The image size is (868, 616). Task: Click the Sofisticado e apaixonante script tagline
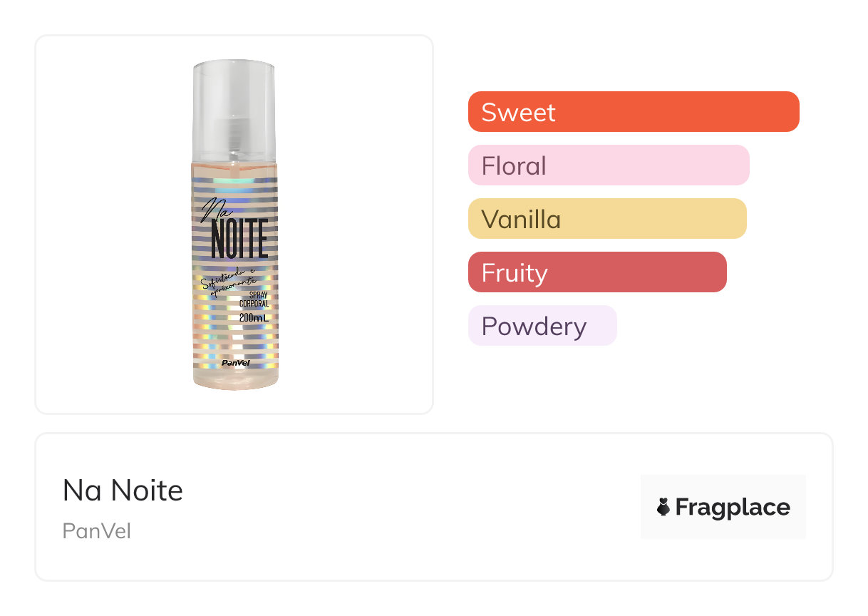point(229,280)
